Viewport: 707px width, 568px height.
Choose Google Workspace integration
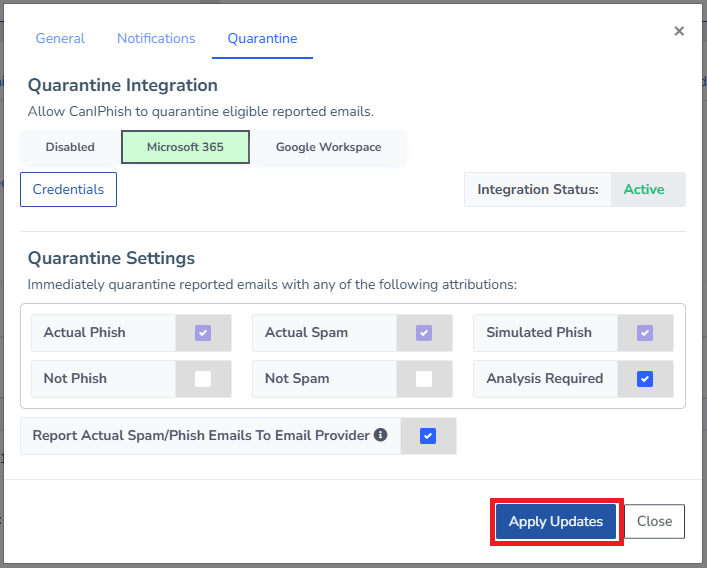(328, 147)
